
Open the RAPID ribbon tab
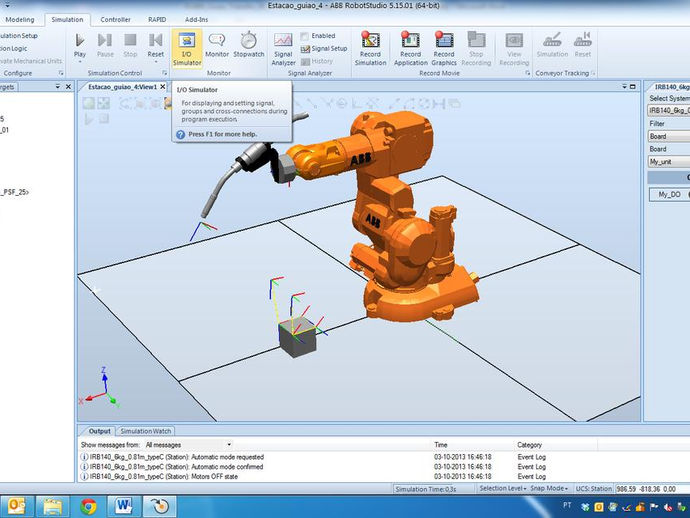(157, 19)
